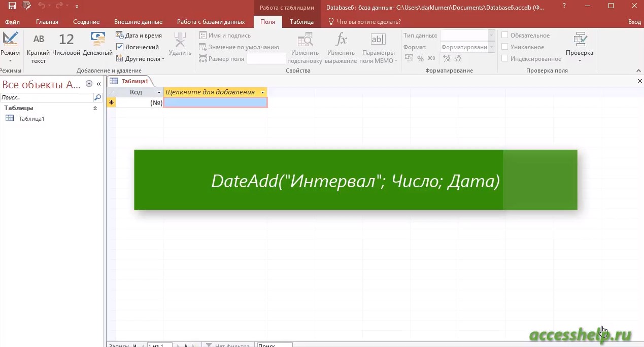Collapse the Таблицы group
Image resolution: width=644 pixels, height=347 pixels.
click(x=95, y=108)
